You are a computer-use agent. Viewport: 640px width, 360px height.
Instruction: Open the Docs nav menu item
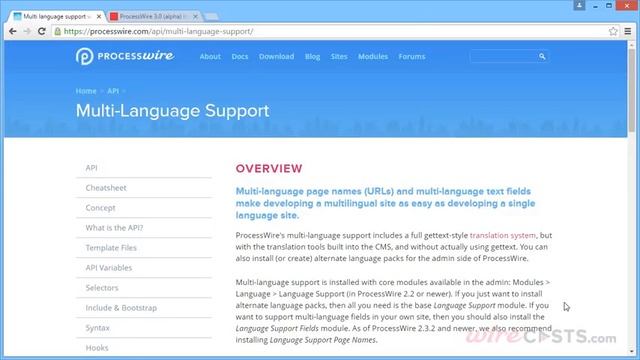[x=240, y=56]
